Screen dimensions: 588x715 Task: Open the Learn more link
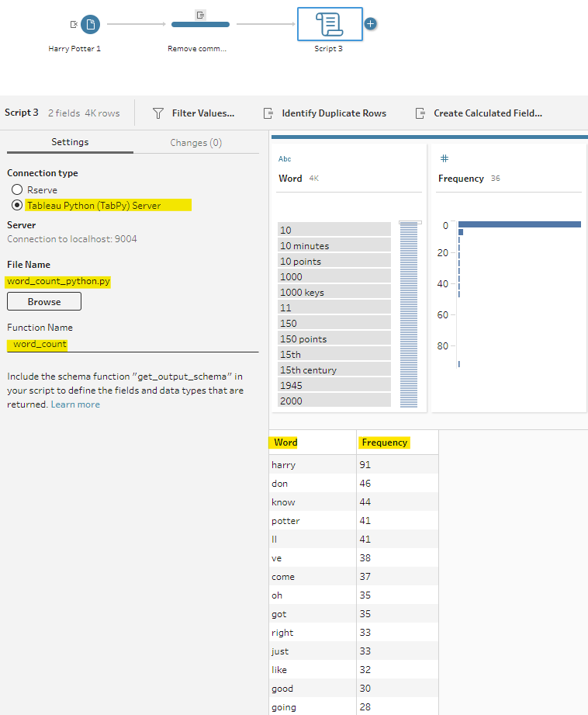coord(75,404)
